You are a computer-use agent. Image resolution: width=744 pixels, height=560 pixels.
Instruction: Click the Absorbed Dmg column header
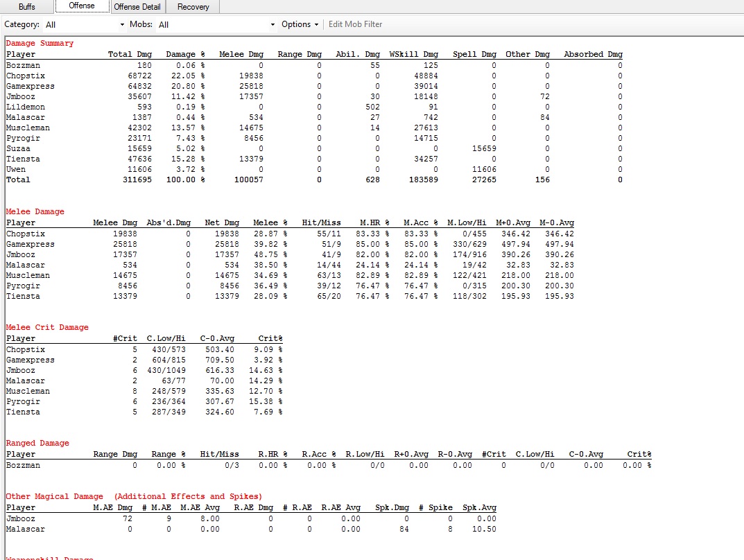[x=593, y=54]
